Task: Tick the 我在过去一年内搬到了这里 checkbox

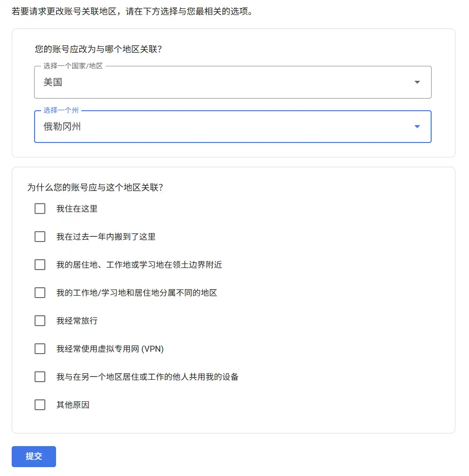Action: tap(40, 237)
